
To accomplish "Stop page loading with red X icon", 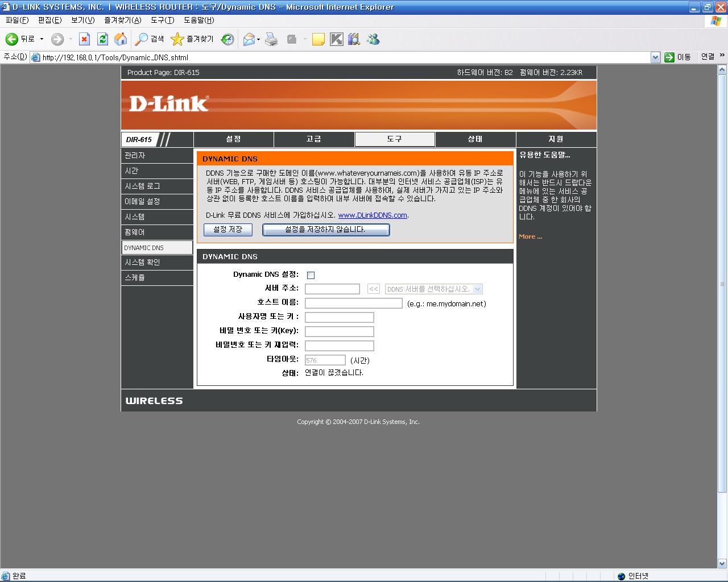I will click(x=84, y=39).
